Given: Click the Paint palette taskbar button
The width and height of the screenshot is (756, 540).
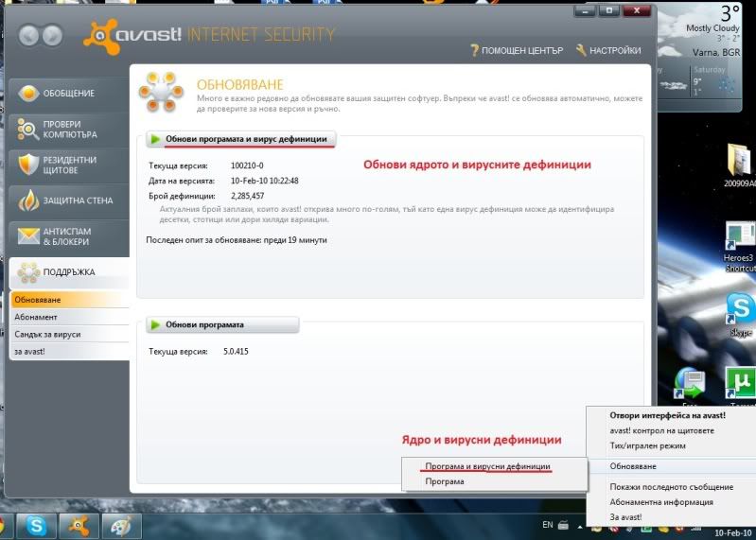Looking at the screenshot, I should [121, 526].
